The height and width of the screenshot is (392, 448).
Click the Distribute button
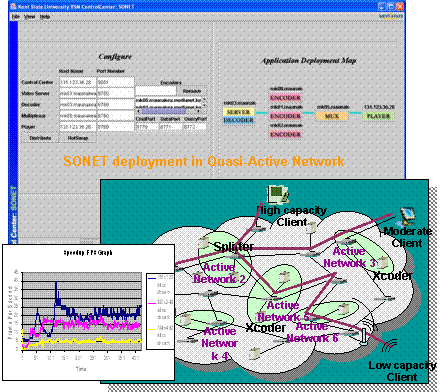[40, 138]
